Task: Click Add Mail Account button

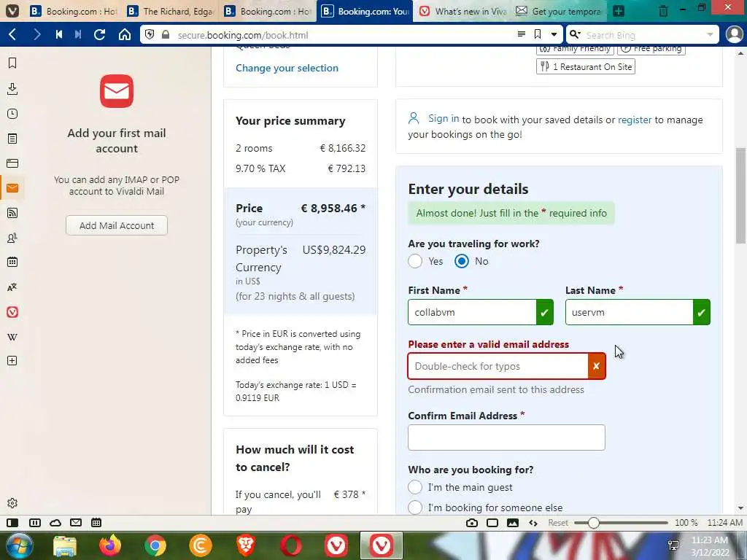Action: (x=117, y=225)
